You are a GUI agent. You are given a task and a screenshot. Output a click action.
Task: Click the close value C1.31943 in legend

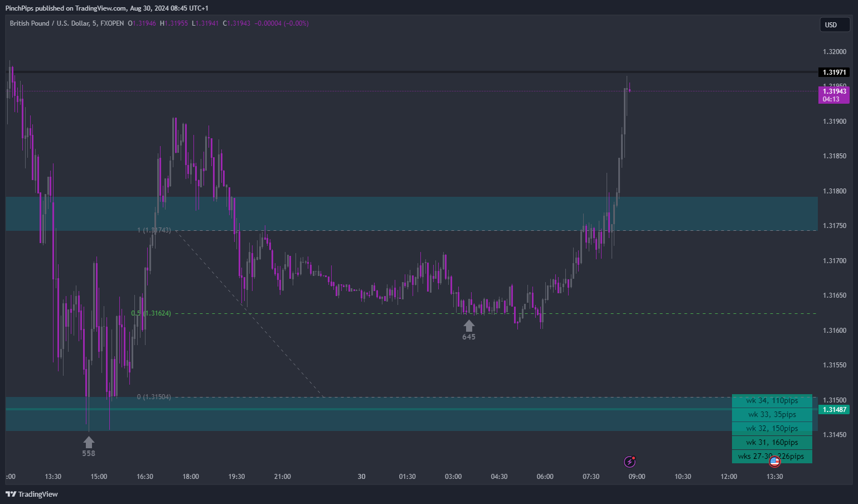[x=236, y=23]
